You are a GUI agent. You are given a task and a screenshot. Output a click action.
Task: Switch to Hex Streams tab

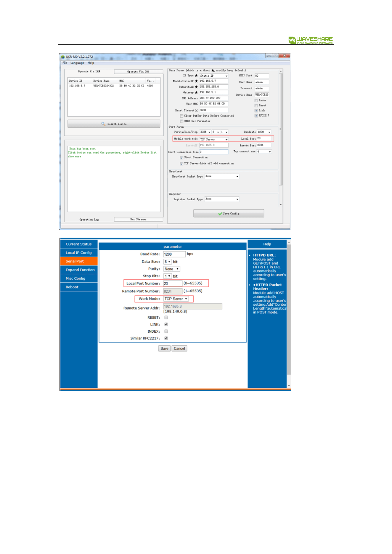coord(138,219)
